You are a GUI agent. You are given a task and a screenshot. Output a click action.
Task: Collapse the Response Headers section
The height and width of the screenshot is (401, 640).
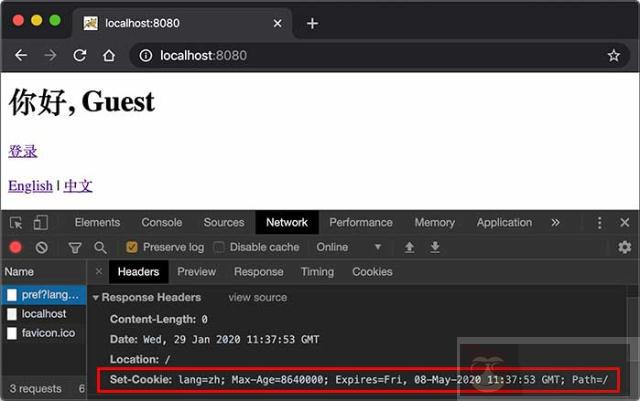[x=96, y=297]
